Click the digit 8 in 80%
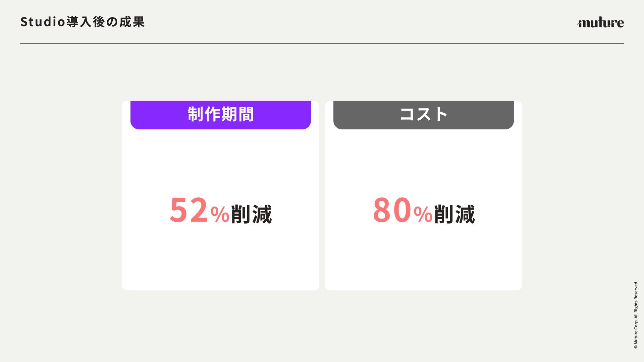Image resolution: width=644 pixels, height=362 pixels. (382, 210)
